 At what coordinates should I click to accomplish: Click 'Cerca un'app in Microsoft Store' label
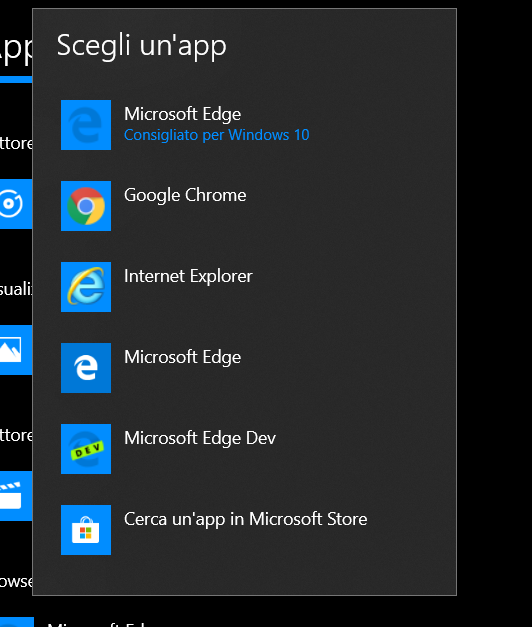246,519
